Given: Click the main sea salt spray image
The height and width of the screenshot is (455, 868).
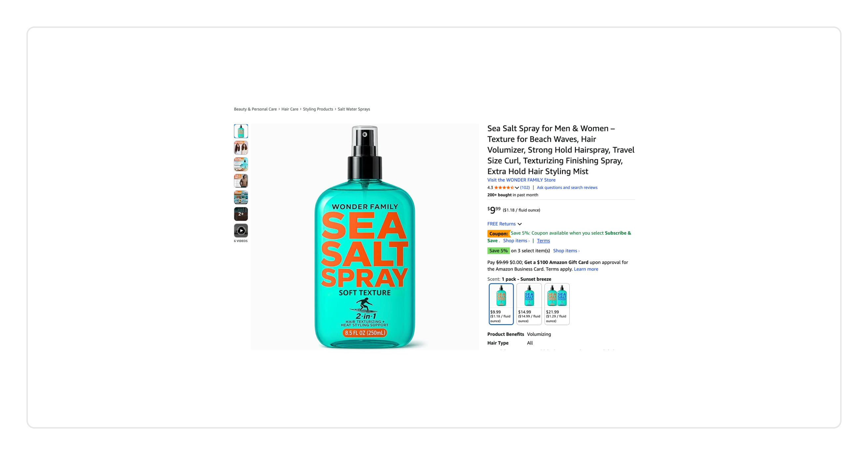Looking at the screenshot, I should pyautogui.click(x=365, y=237).
